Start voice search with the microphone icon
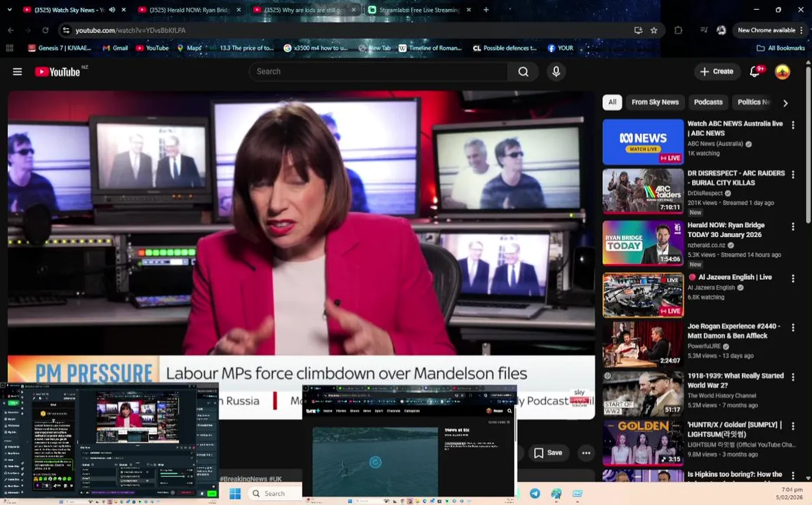This screenshot has width=812, height=505. point(556,72)
